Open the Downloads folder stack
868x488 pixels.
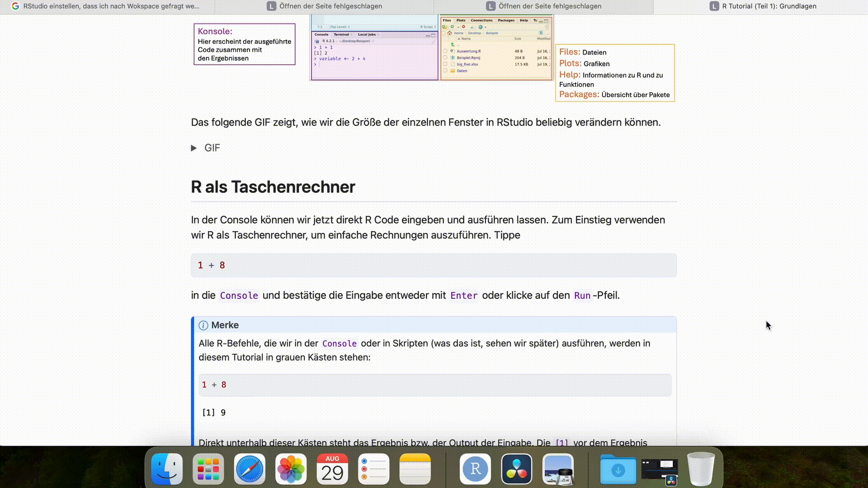(618, 470)
